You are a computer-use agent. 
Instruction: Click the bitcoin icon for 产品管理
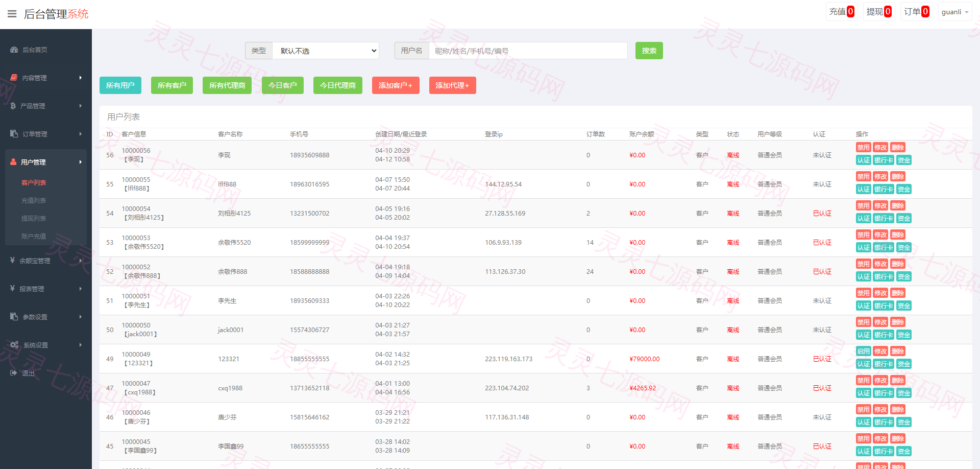point(13,106)
